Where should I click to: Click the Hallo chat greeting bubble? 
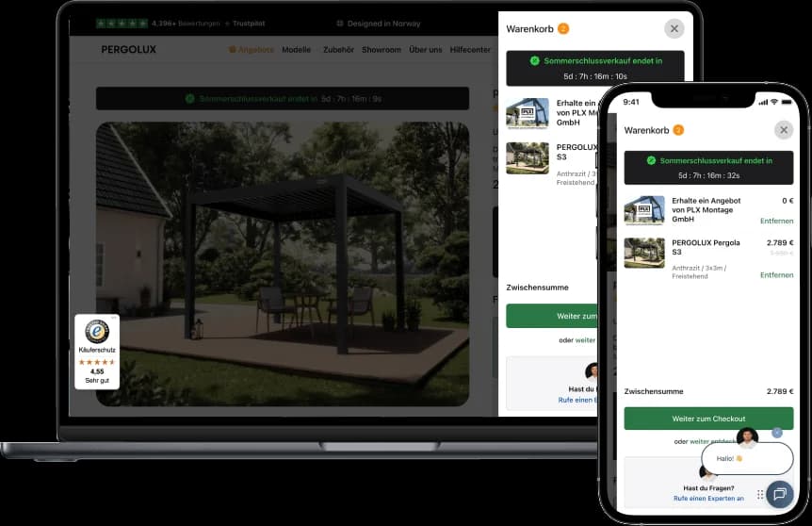coord(747,458)
